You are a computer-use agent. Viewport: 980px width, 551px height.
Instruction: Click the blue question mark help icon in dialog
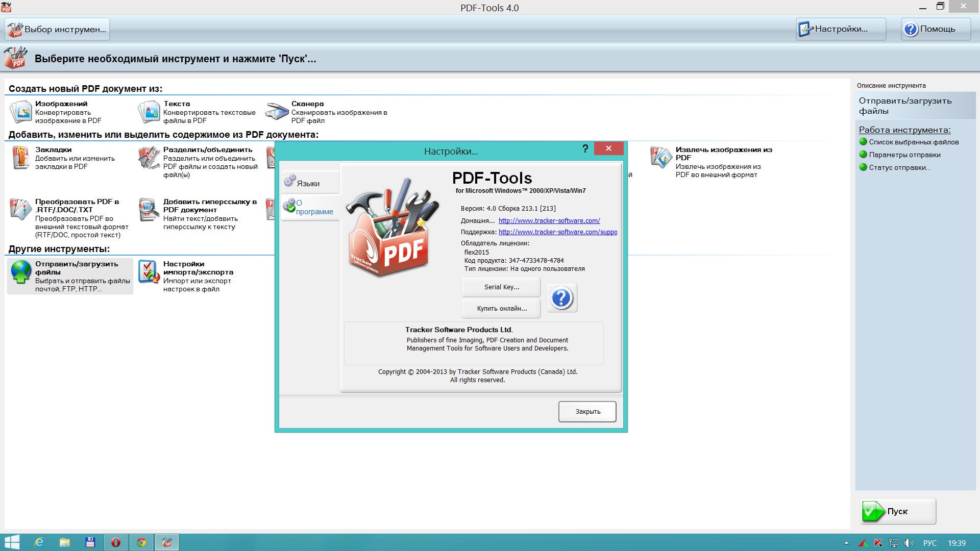561,297
